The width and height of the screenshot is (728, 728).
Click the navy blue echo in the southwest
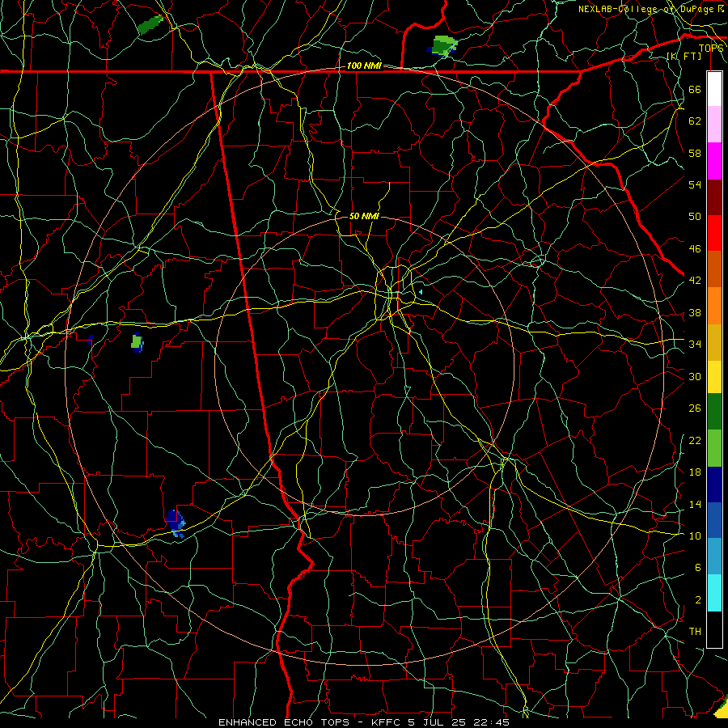[175, 522]
